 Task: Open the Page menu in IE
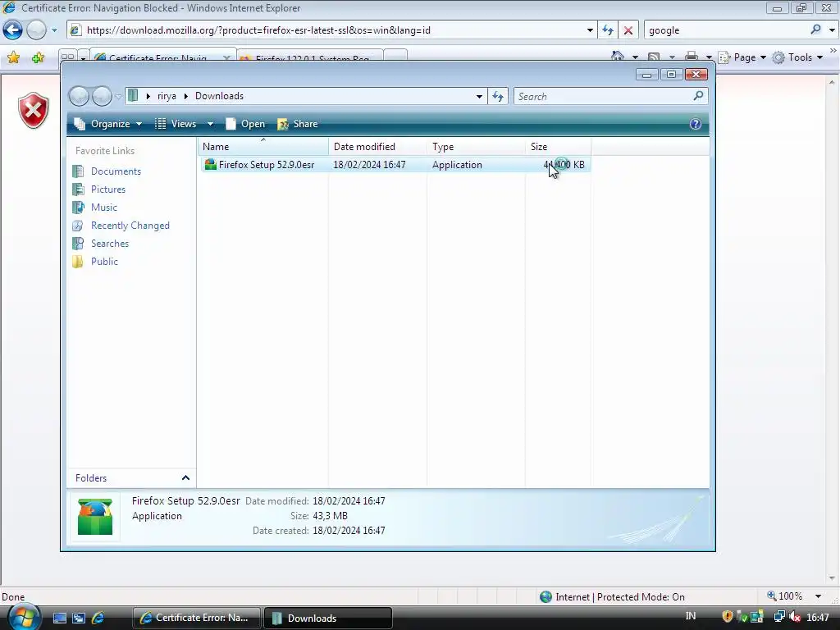coord(742,57)
